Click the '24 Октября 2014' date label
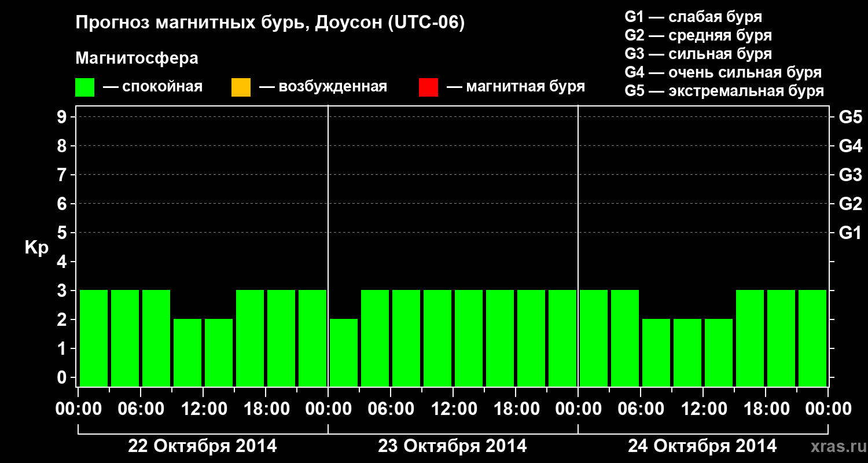Screen dimensions: 868x463 (x=703, y=446)
